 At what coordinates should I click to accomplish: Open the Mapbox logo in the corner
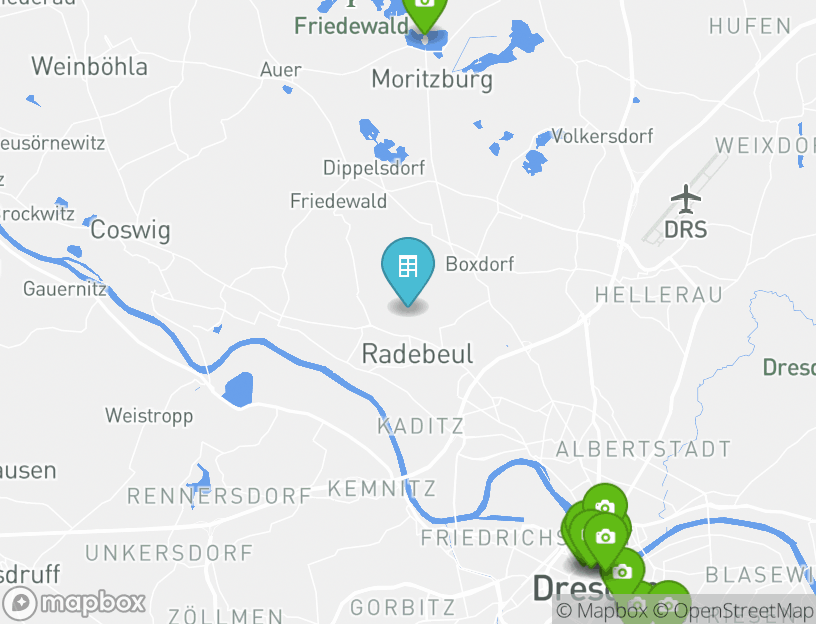[x=73, y=604]
